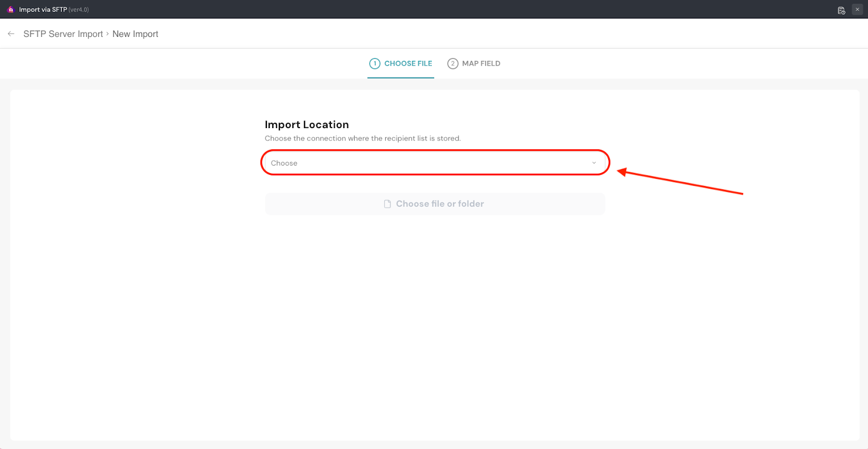Viewport: 868px width, 449px height.
Task: Click the step 1 circle icon
Action: (375, 64)
